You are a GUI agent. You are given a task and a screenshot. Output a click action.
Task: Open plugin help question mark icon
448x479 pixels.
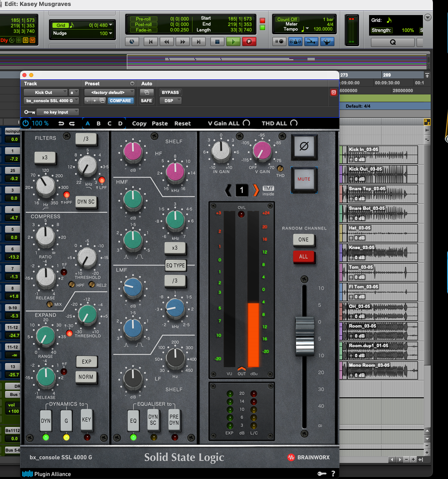[333, 474]
